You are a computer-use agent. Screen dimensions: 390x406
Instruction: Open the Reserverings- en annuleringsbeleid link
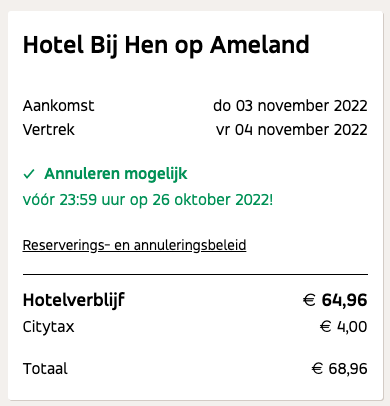(134, 246)
